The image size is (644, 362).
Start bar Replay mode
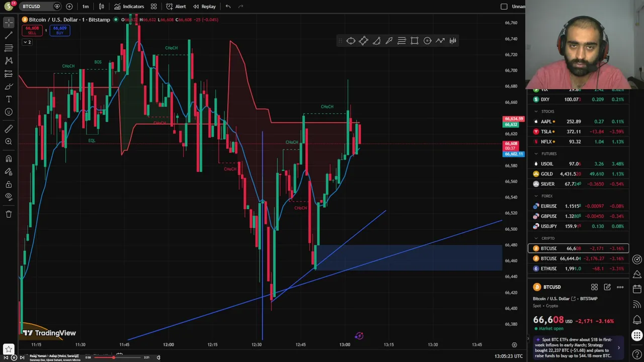[204, 7]
